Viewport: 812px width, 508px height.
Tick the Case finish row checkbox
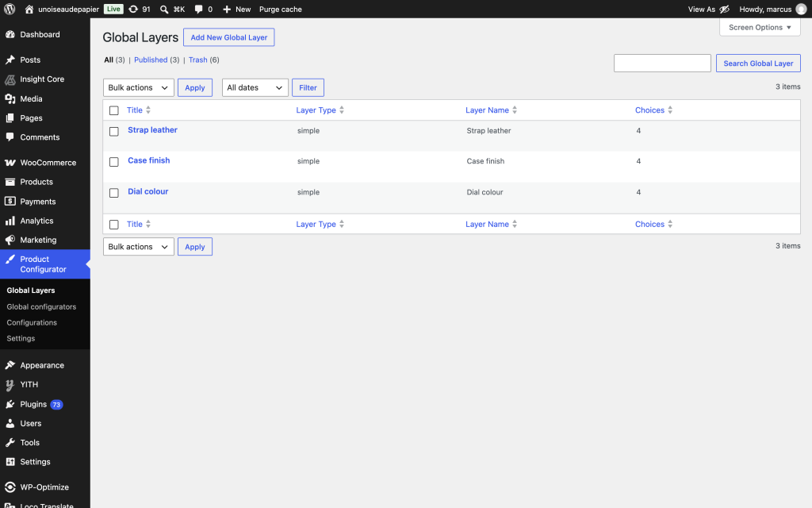(x=114, y=162)
